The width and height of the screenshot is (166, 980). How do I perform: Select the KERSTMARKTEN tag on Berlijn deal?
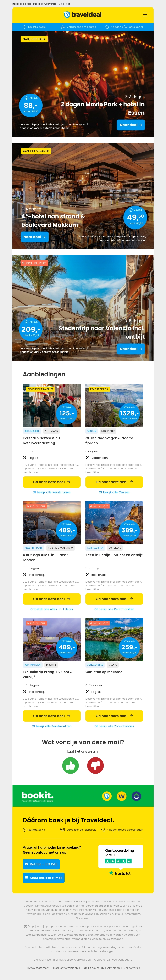click(x=95, y=548)
